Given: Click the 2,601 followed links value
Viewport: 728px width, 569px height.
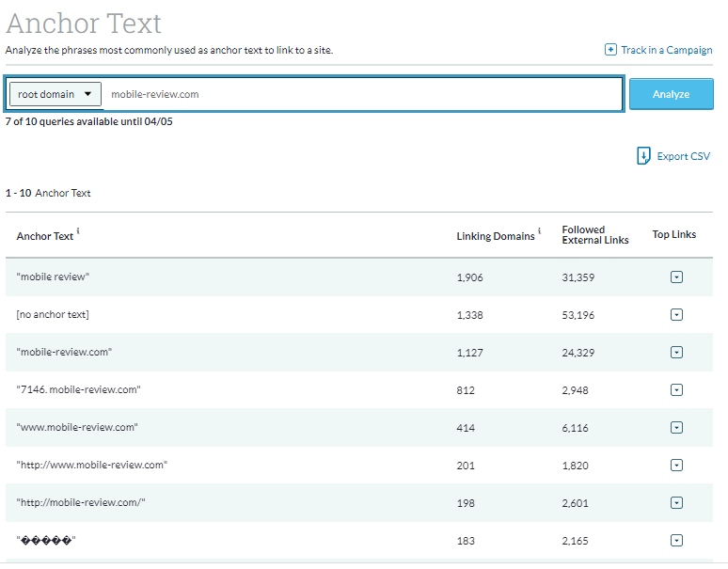Looking at the screenshot, I should pyautogui.click(x=576, y=503).
